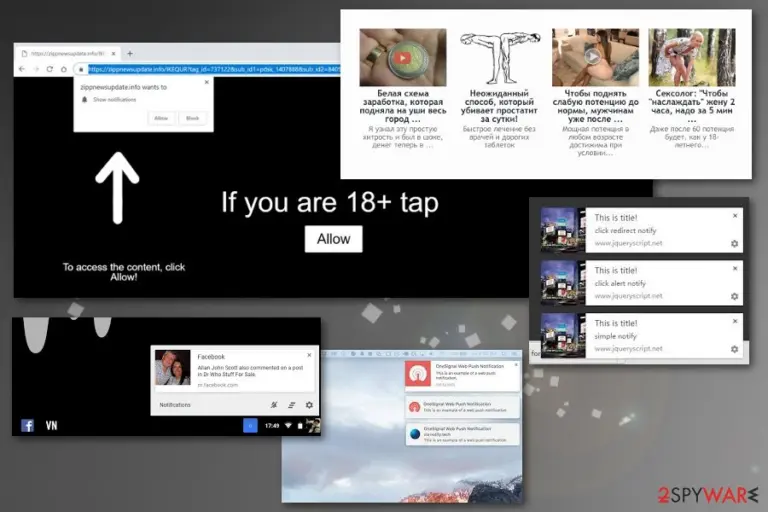Viewport: 768px width, 512px height.
Task: Open the browser home button
Action: click(x=64, y=70)
